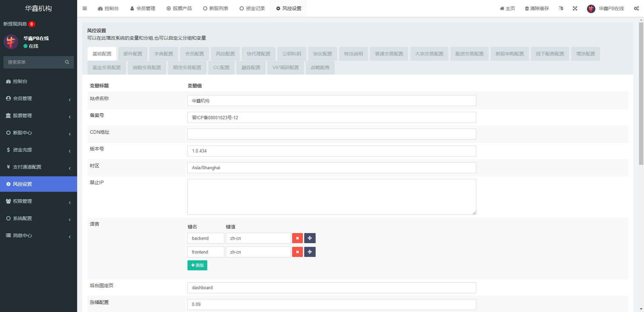Open the language switch icon in header
The height and width of the screenshot is (312, 644).
[561, 8]
